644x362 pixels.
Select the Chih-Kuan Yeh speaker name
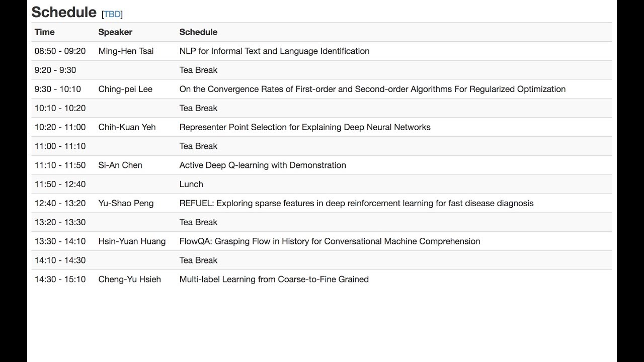[x=127, y=127]
